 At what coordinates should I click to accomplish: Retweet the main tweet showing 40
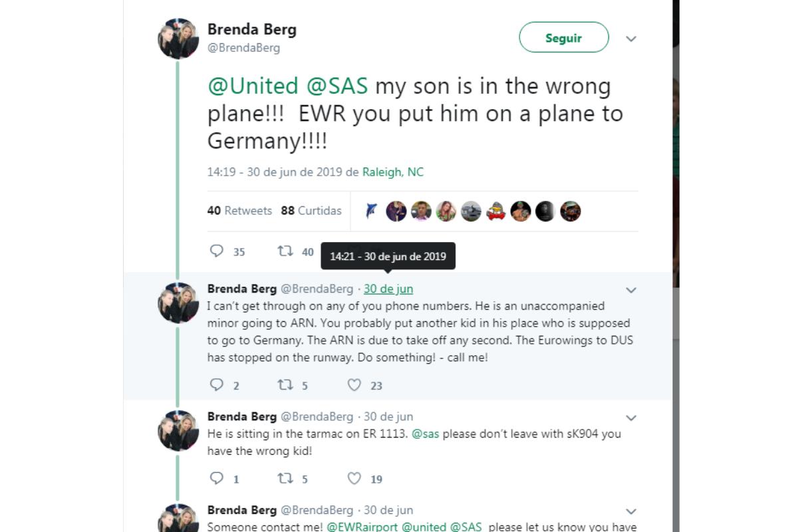286,251
